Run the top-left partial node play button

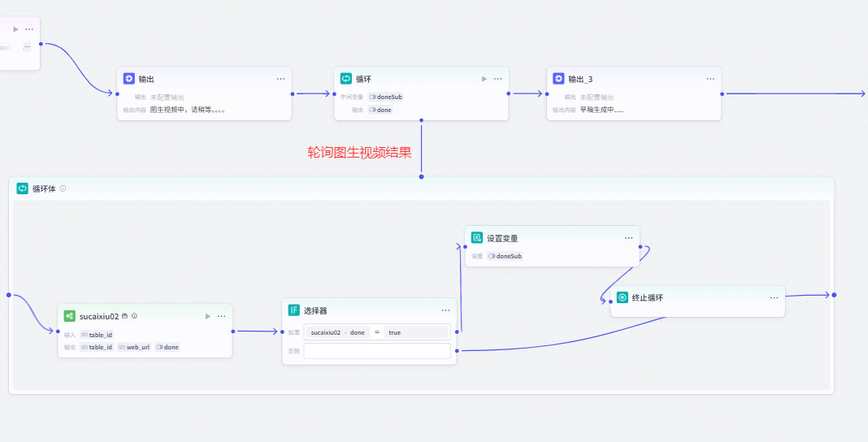(15, 29)
